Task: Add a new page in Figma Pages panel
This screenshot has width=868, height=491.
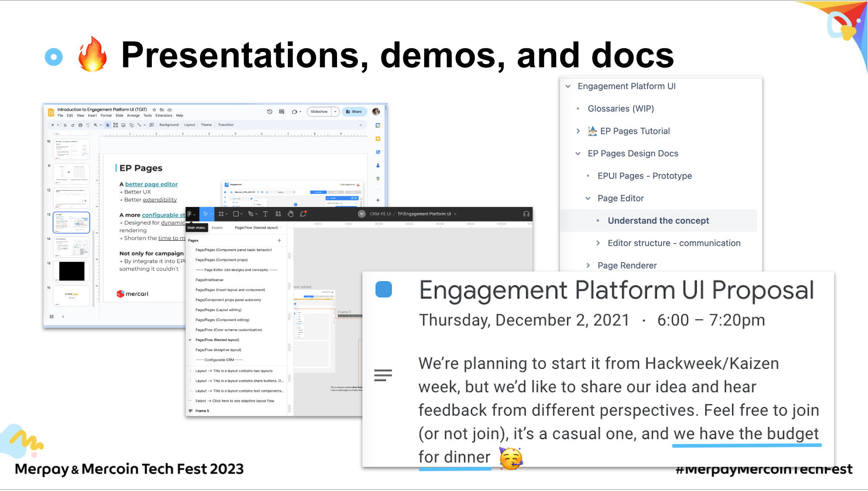Action: 279,240
